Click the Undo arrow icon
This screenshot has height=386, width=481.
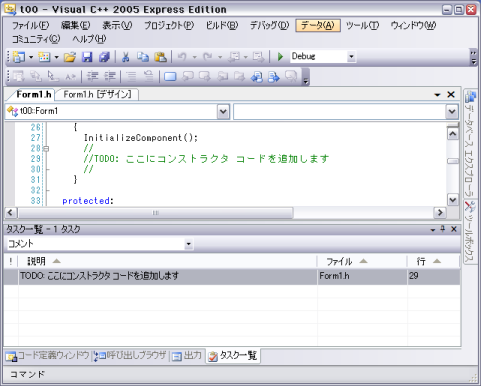click(182, 57)
